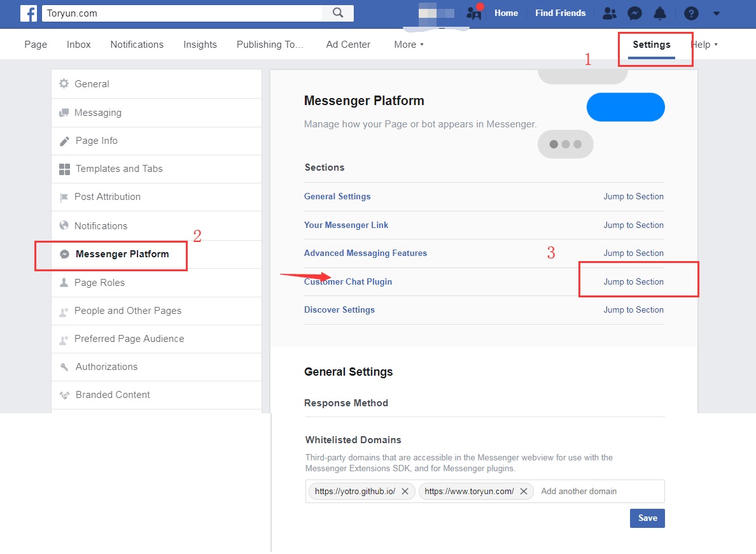This screenshot has width=756, height=554.
Task: Click the Facebook logo icon
Action: point(29,13)
